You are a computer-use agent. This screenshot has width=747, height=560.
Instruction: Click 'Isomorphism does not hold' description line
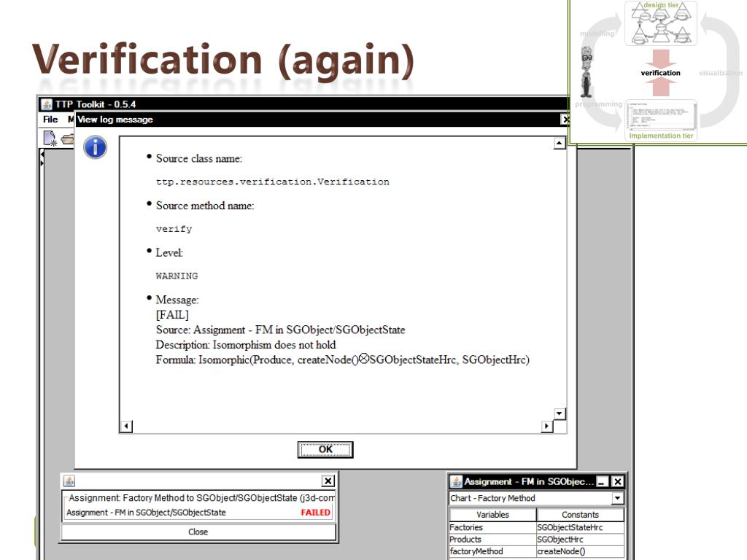(x=246, y=345)
